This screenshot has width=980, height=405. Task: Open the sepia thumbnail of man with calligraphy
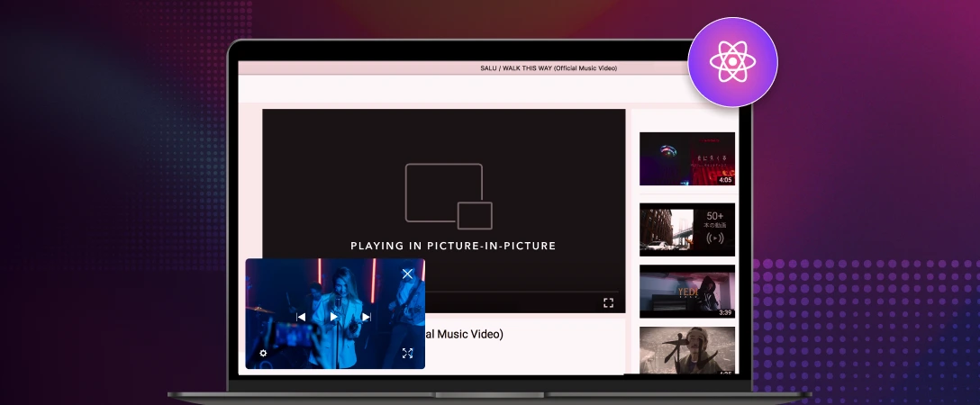[x=687, y=350]
